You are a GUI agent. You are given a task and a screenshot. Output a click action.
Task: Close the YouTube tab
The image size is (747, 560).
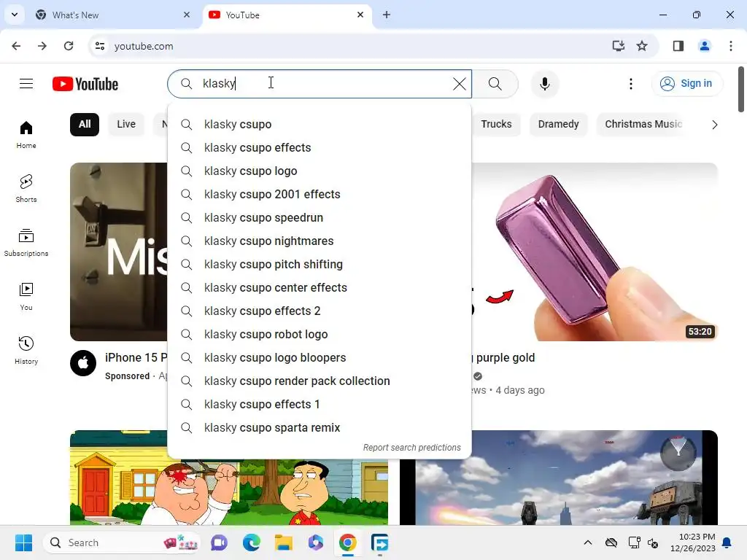click(360, 15)
